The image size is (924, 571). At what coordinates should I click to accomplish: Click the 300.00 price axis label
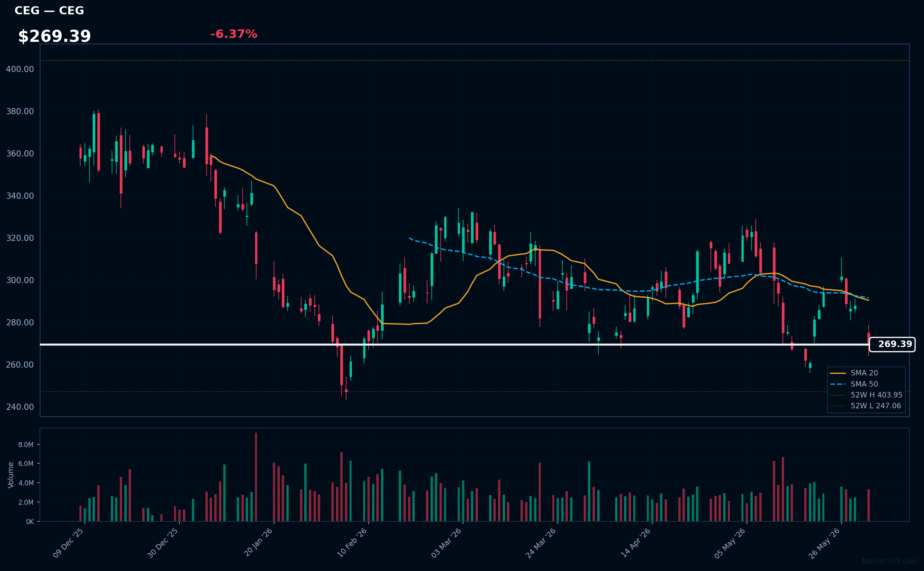[20, 280]
